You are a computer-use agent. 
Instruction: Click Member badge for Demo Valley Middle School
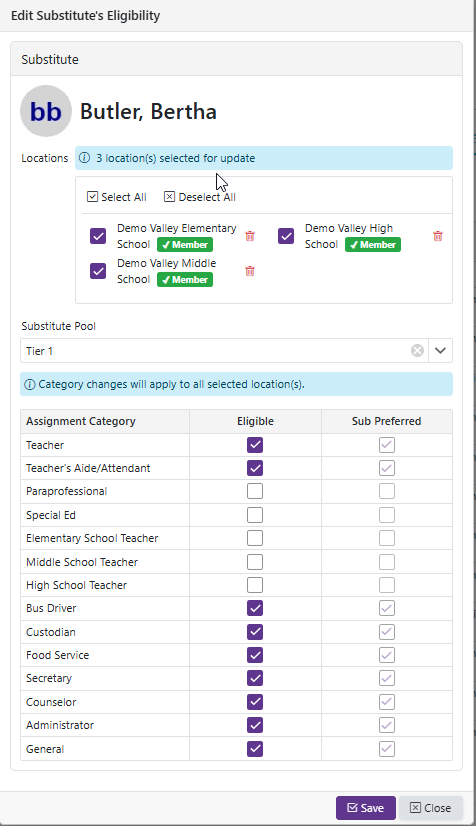(185, 279)
